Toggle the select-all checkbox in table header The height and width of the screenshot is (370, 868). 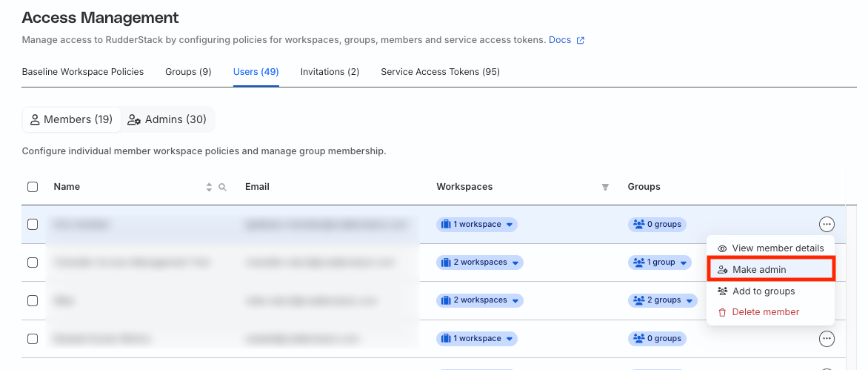tap(33, 187)
